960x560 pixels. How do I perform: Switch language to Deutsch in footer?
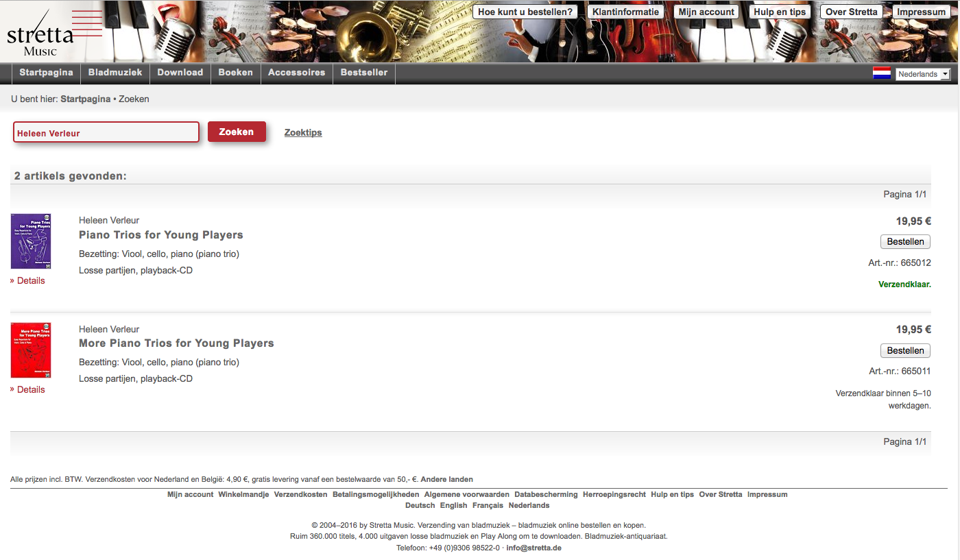tap(420, 505)
